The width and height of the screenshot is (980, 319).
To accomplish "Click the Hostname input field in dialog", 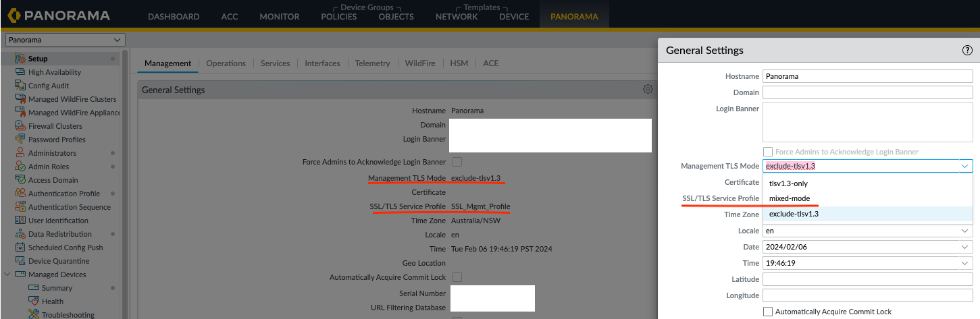I will [x=868, y=76].
